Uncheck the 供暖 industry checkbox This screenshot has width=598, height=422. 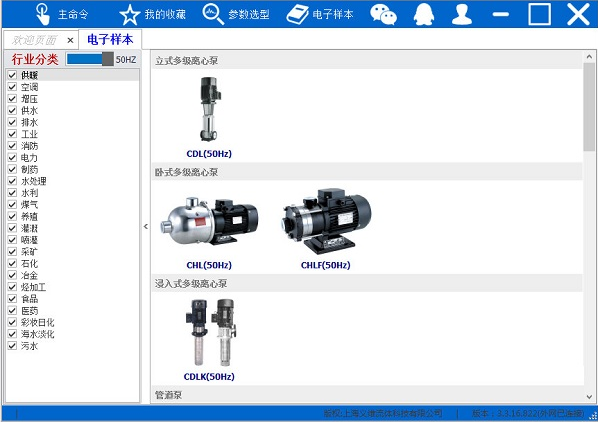tap(12, 75)
